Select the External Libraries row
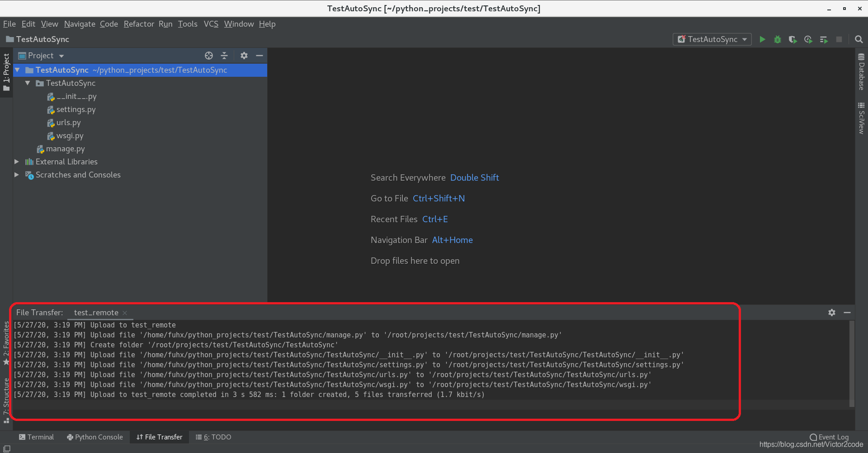This screenshot has height=453, width=868. 140,162
